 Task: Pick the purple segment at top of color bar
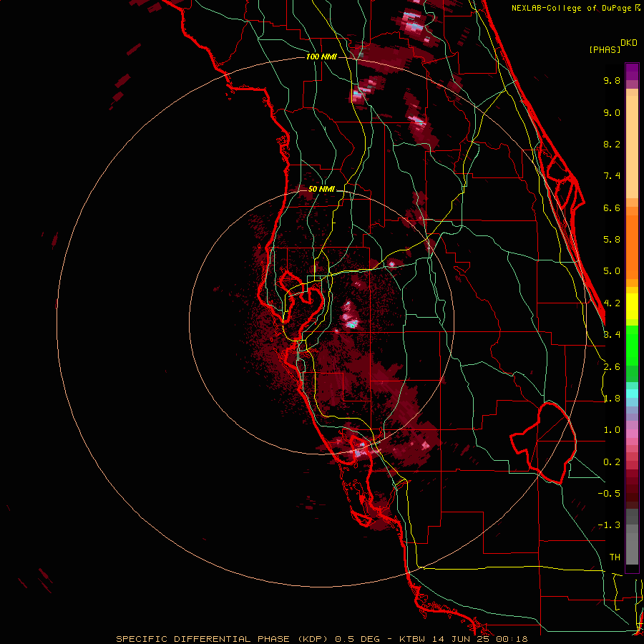(632, 72)
